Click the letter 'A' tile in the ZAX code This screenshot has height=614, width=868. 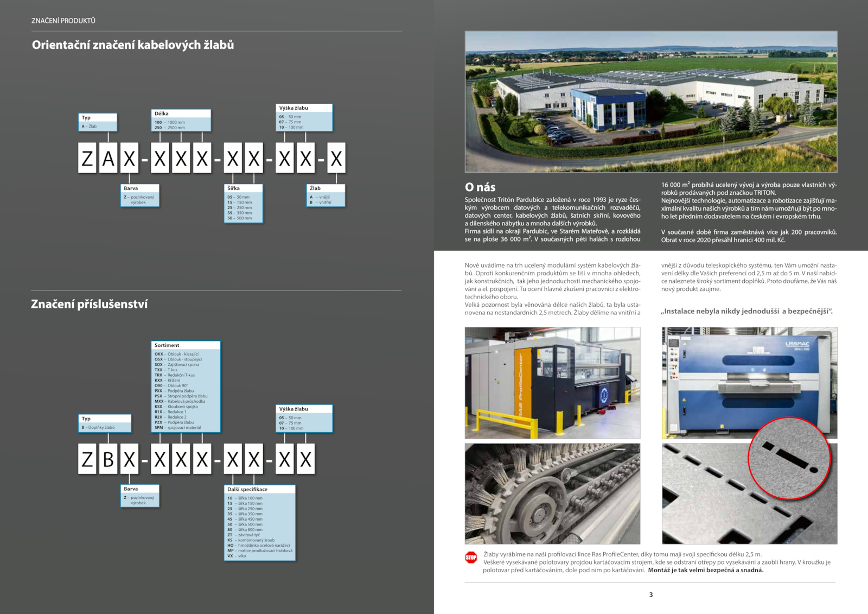(x=108, y=158)
